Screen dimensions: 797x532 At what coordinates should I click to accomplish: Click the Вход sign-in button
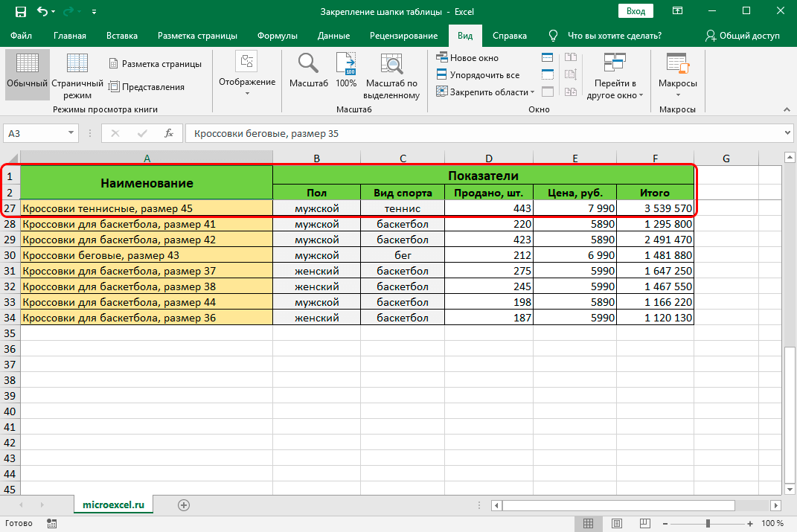coord(636,11)
